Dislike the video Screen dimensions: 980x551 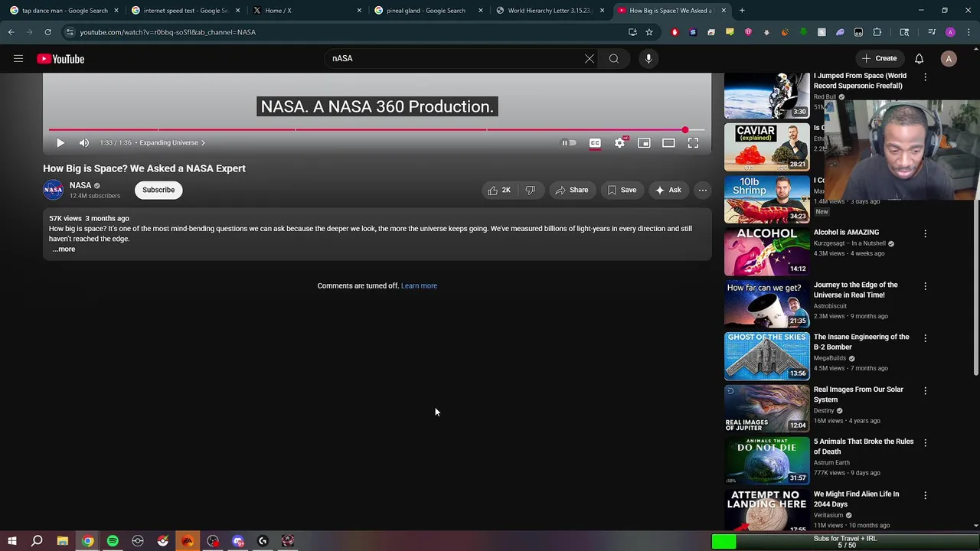point(531,190)
